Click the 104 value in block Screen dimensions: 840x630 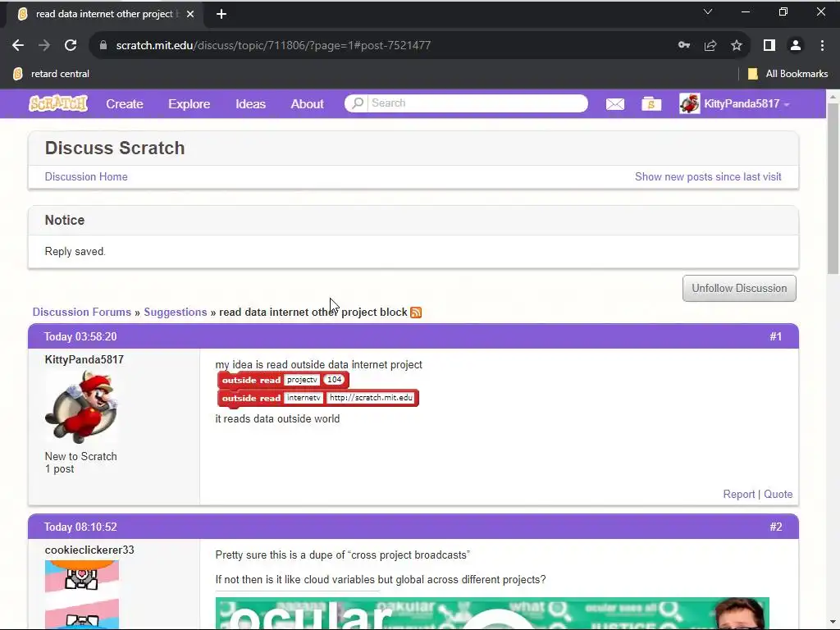335,380
